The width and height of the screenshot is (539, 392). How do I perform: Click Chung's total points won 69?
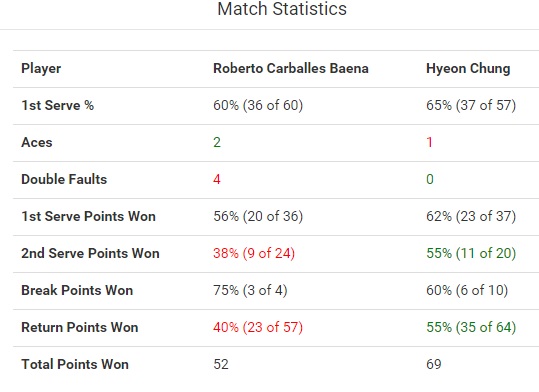(x=434, y=364)
